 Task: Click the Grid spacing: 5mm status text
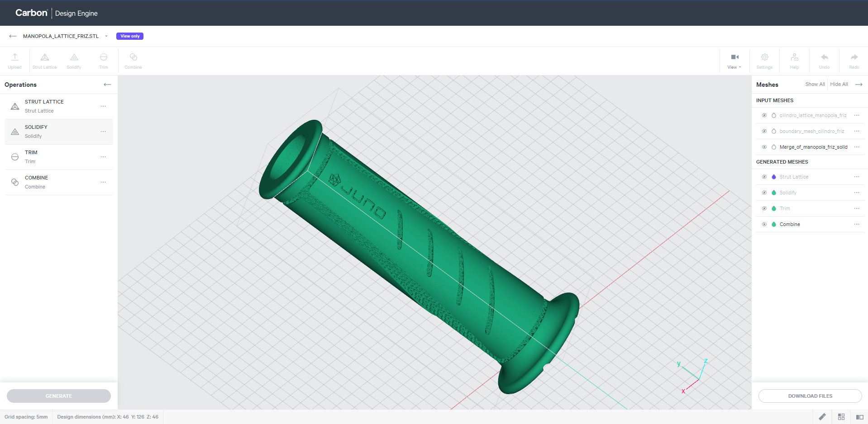pos(26,417)
